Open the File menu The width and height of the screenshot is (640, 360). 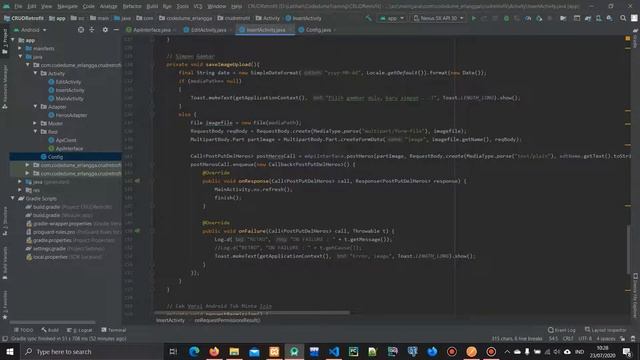[18, 6]
